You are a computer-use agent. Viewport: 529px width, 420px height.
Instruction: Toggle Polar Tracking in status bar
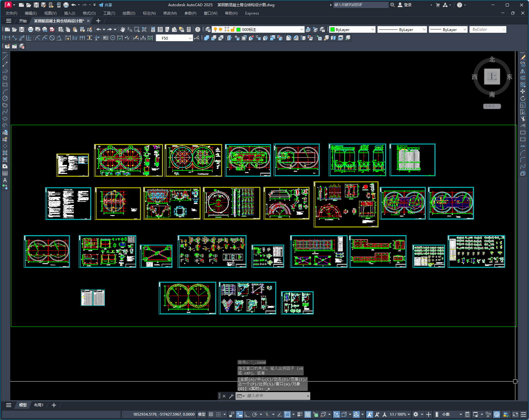(x=255, y=414)
